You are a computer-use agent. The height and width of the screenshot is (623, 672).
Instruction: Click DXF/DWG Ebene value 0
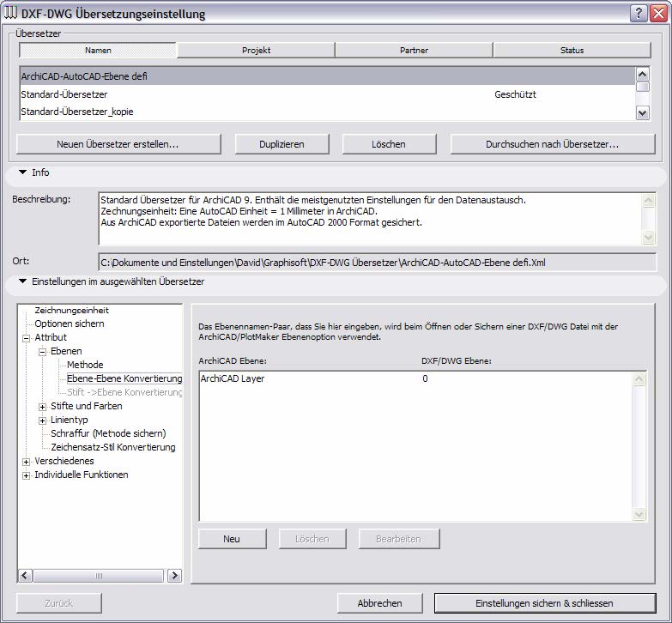pyautogui.click(x=425, y=378)
